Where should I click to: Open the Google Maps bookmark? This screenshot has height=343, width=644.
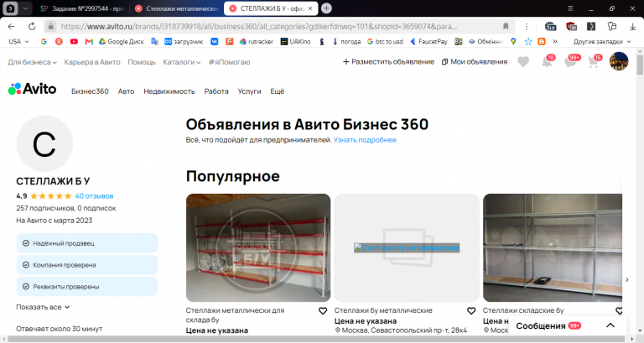pos(513,41)
